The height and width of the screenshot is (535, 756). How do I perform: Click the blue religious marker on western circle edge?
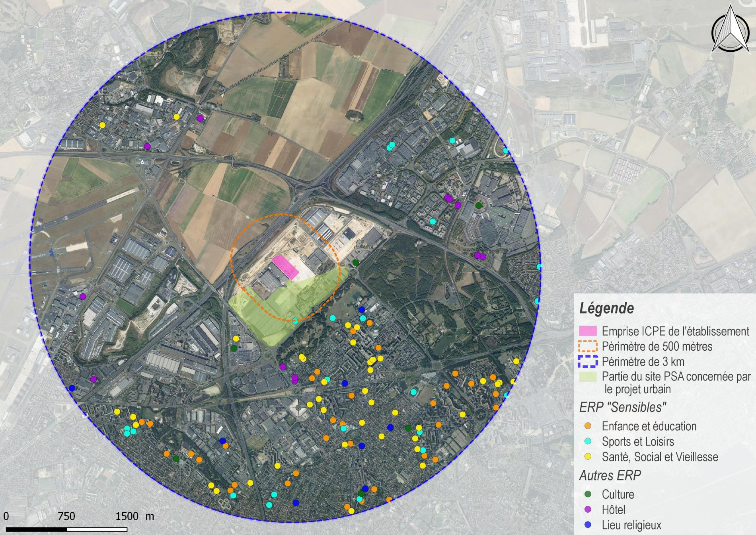tap(72, 388)
